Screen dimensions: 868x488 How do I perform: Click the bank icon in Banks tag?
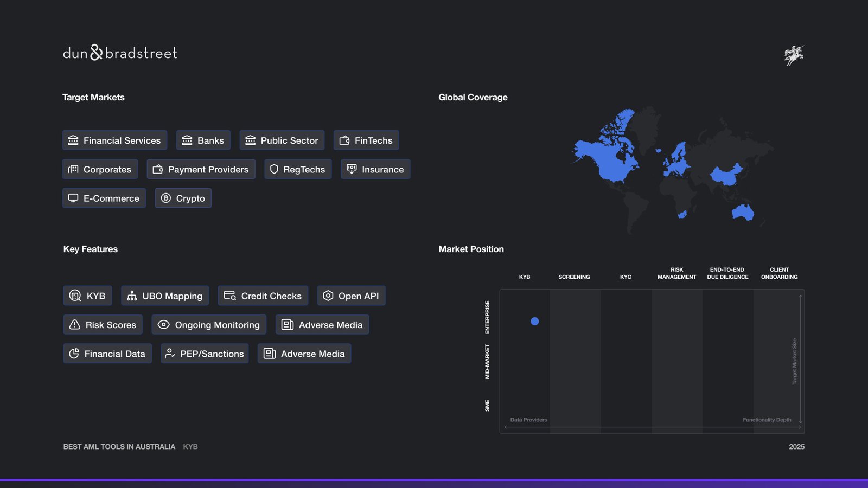(x=187, y=140)
